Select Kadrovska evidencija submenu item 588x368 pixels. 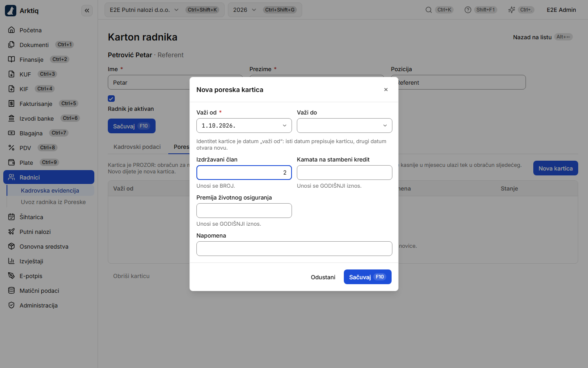tap(50, 191)
